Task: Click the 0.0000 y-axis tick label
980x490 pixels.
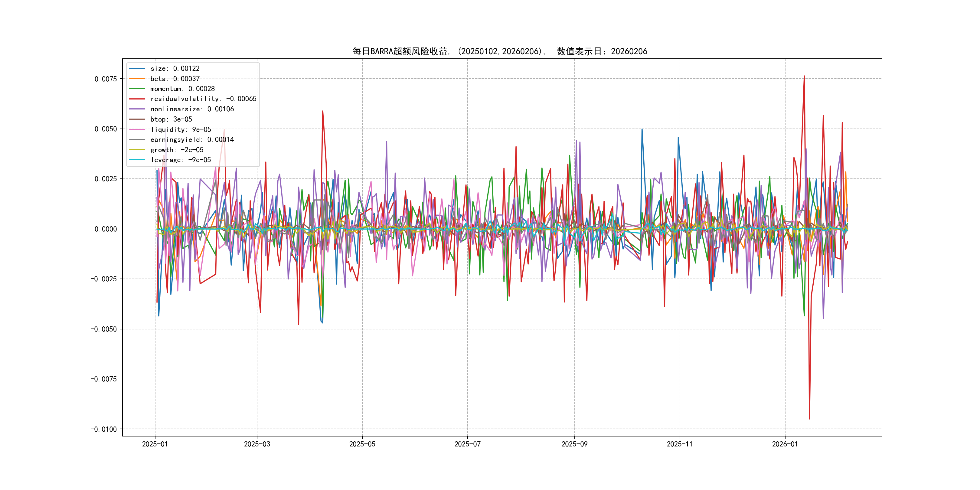Action: pos(106,229)
